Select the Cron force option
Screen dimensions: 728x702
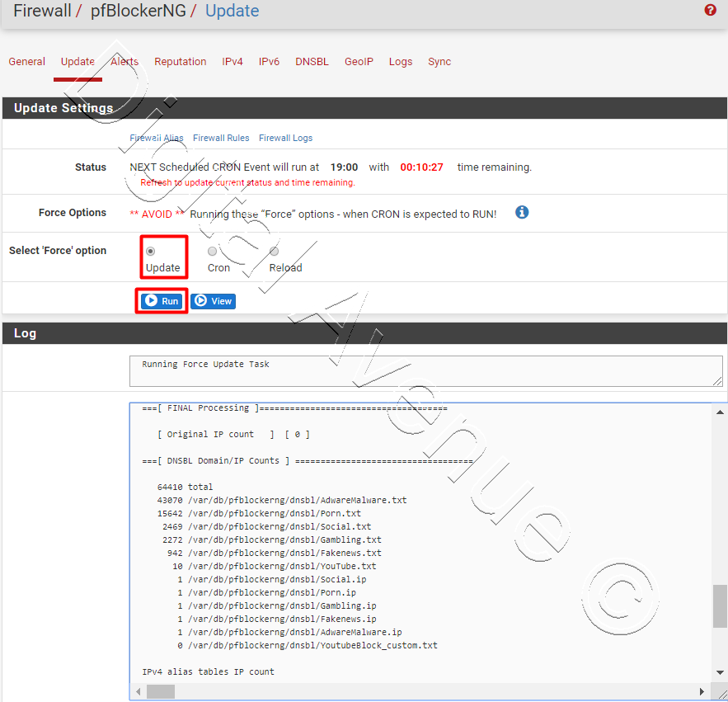pos(212,251)
